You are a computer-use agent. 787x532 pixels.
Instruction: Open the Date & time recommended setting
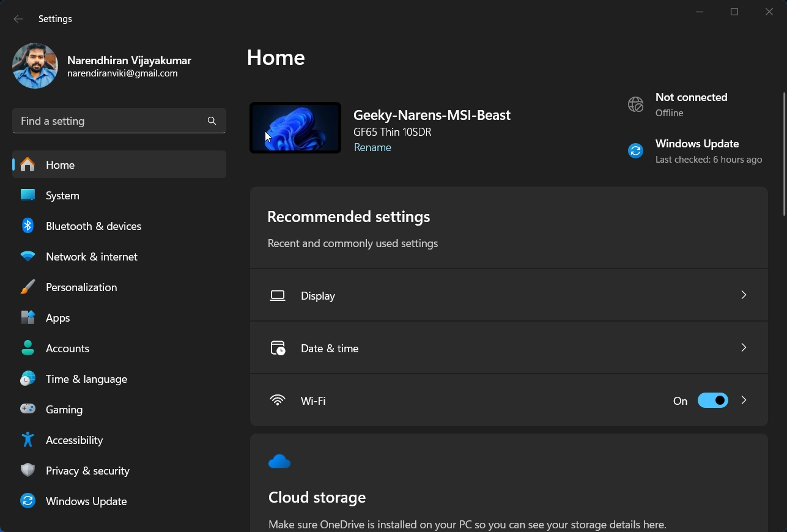point(509,348)
